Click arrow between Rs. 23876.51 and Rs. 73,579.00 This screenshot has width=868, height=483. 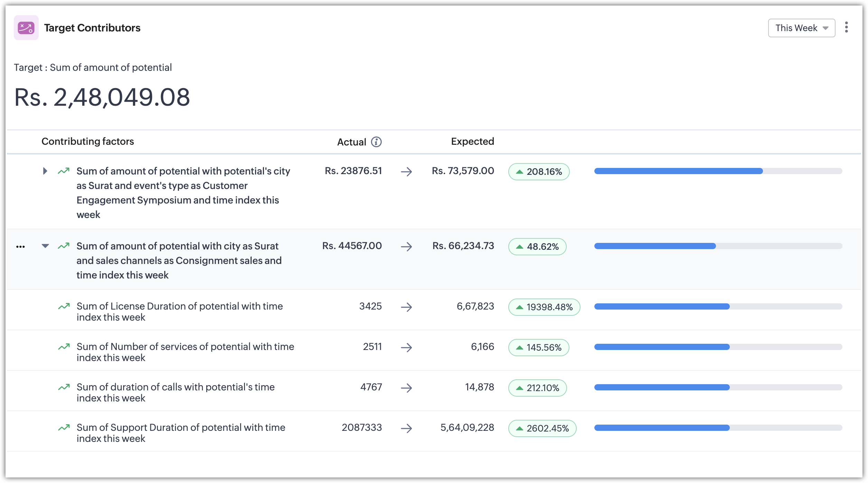(406, 172)
